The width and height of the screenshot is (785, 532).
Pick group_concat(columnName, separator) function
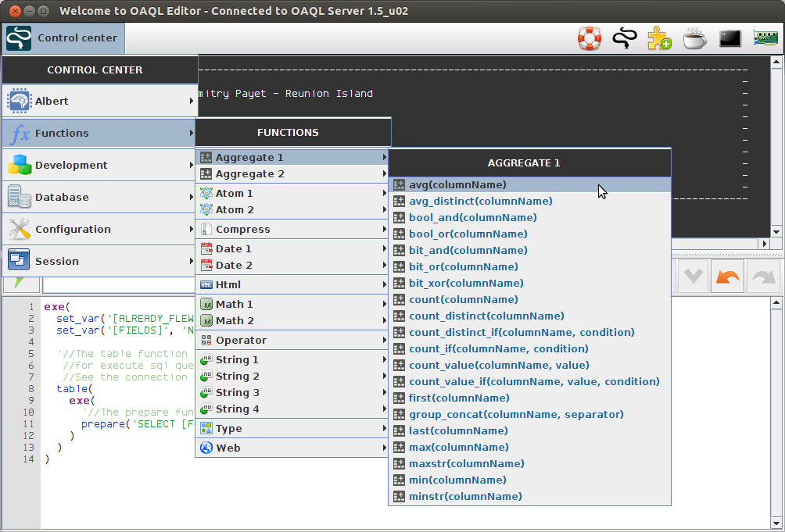pyautogui.click(x=516, y=414)
